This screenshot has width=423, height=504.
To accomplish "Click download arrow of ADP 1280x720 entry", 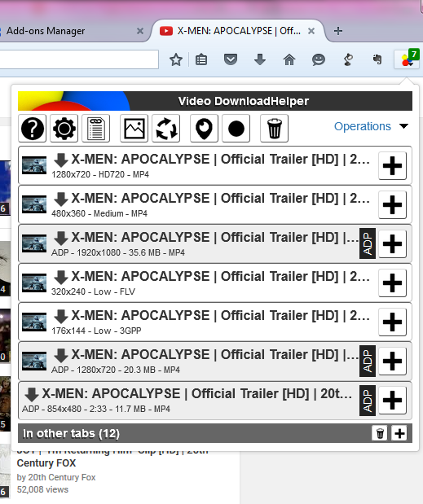I will 61,356.
